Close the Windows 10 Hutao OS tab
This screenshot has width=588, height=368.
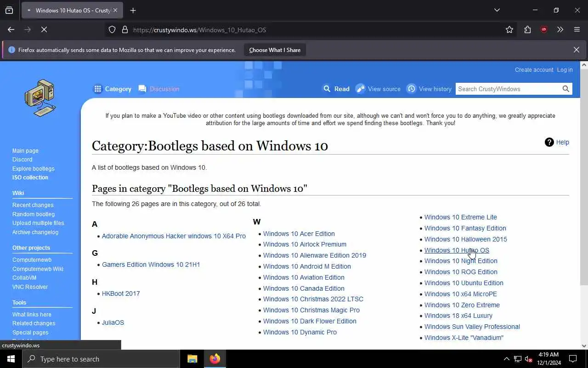[115, 10]
